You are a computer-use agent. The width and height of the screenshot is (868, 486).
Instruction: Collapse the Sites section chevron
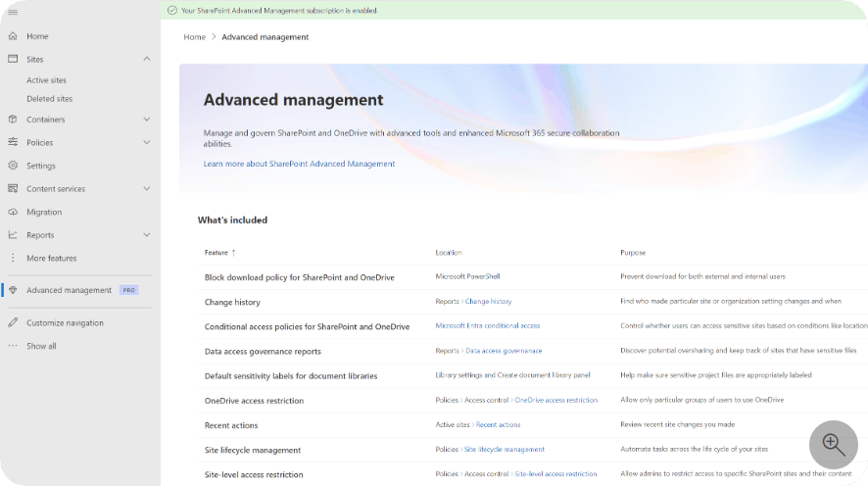pyautogui.click(x=147, y=59)
